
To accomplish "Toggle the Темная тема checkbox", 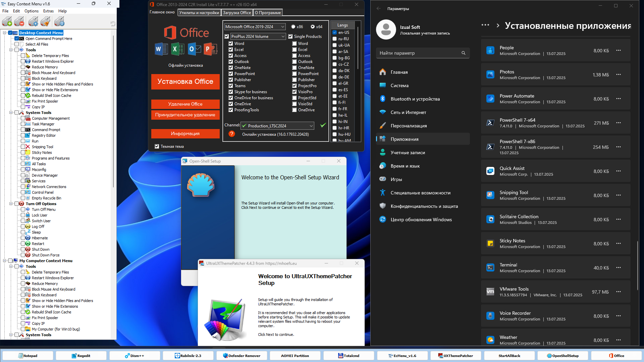I will [x=157, y=146].
